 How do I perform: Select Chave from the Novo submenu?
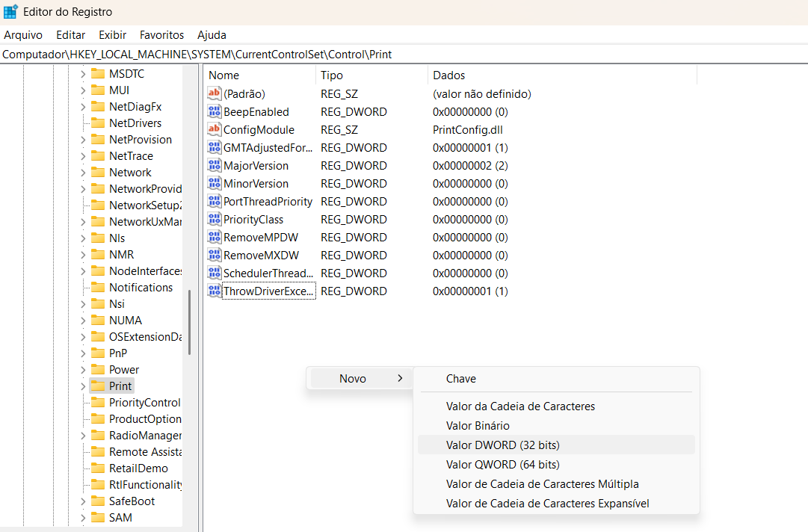[x=460, y=379]
